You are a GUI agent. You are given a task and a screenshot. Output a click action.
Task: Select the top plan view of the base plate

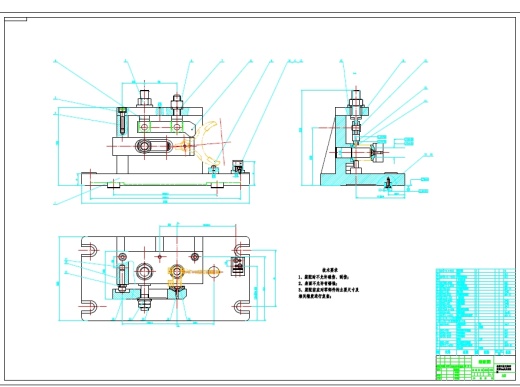tap(166, 279)
